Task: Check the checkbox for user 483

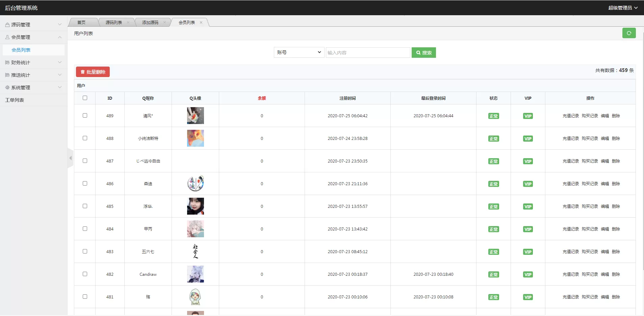Action: point(85,251)
